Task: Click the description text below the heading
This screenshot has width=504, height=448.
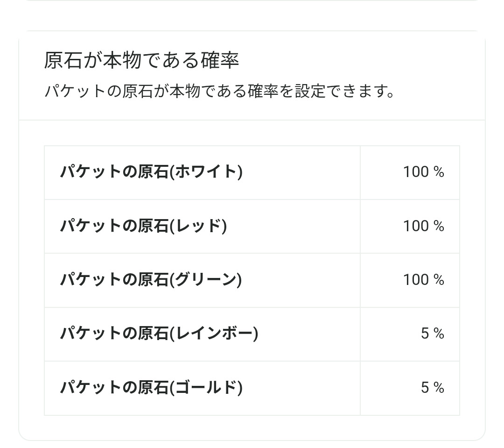Action: pos(219,91)
